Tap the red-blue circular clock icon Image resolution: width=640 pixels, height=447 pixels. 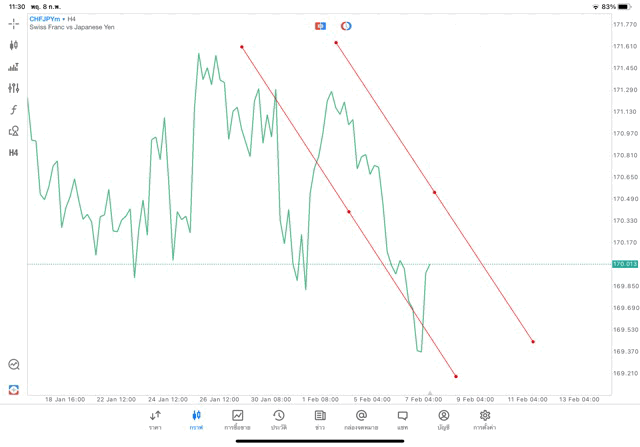pyautogui.click(x=346, y=25)
